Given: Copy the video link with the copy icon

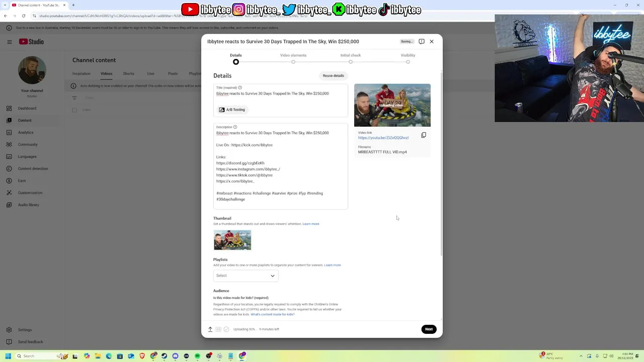Looking at the screenshot, I should coord(424,135).
